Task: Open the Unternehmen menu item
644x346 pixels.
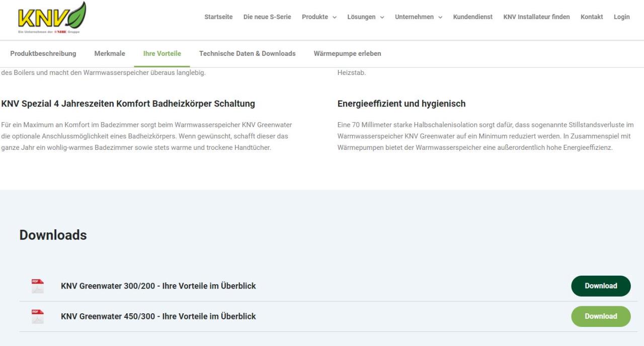Action: [x=414, y=17]
